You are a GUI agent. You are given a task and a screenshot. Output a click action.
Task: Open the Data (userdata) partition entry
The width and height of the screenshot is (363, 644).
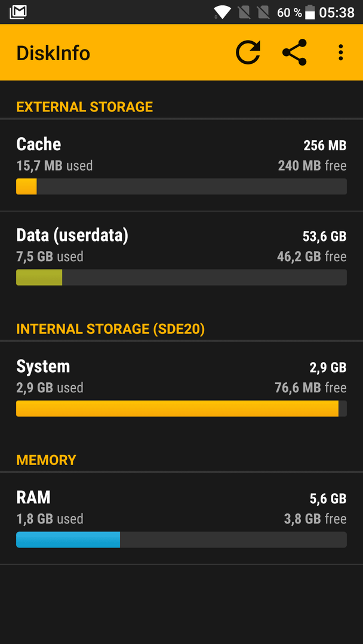point(181,256)
